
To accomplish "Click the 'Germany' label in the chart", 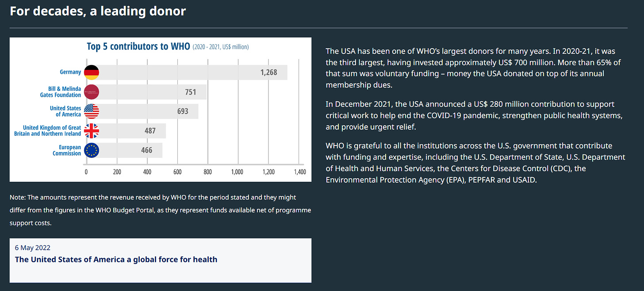I will coord(70,72).
